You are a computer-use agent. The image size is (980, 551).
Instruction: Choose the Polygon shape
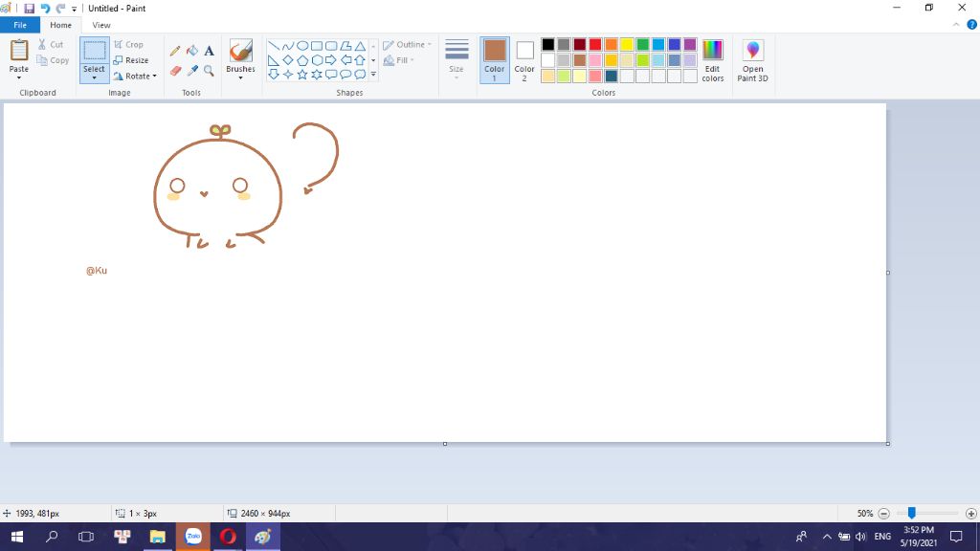coord(345,46)
